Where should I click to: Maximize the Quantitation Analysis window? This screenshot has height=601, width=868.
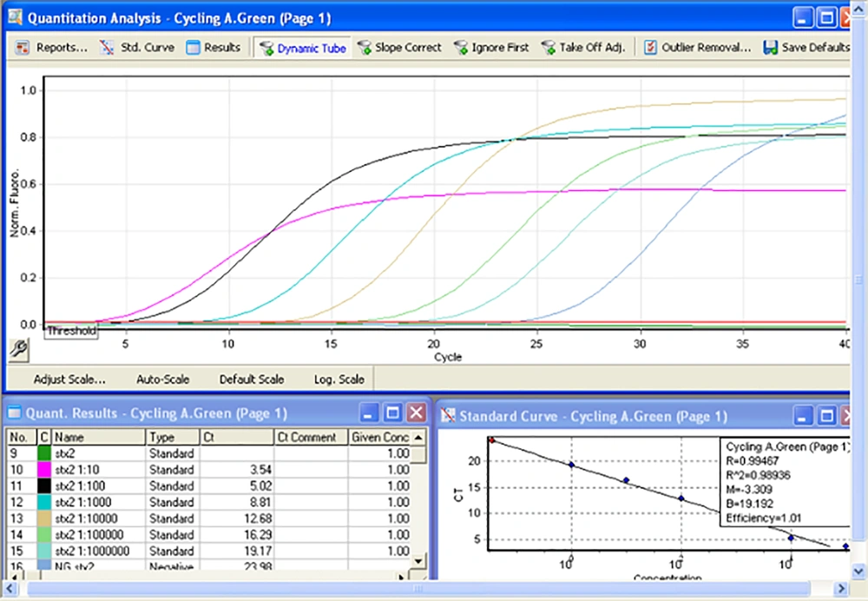click(826, 17)
